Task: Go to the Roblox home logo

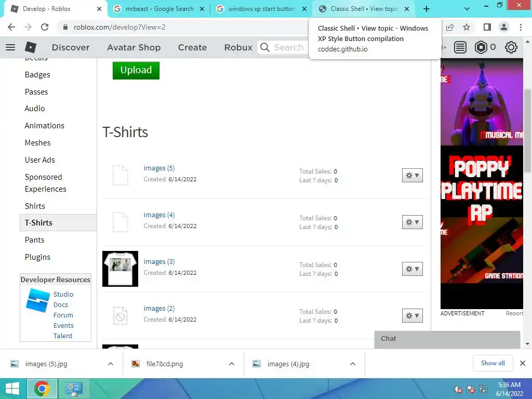Action: click(31, 47)
